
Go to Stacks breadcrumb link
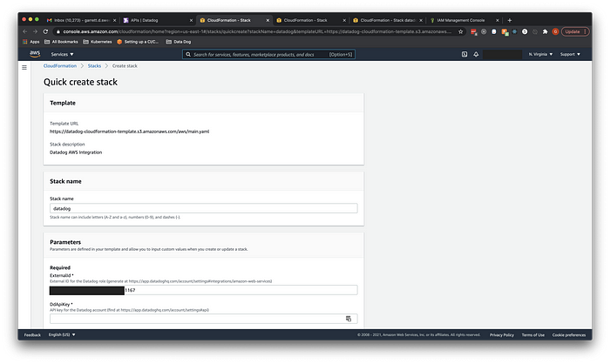(94, 66)
